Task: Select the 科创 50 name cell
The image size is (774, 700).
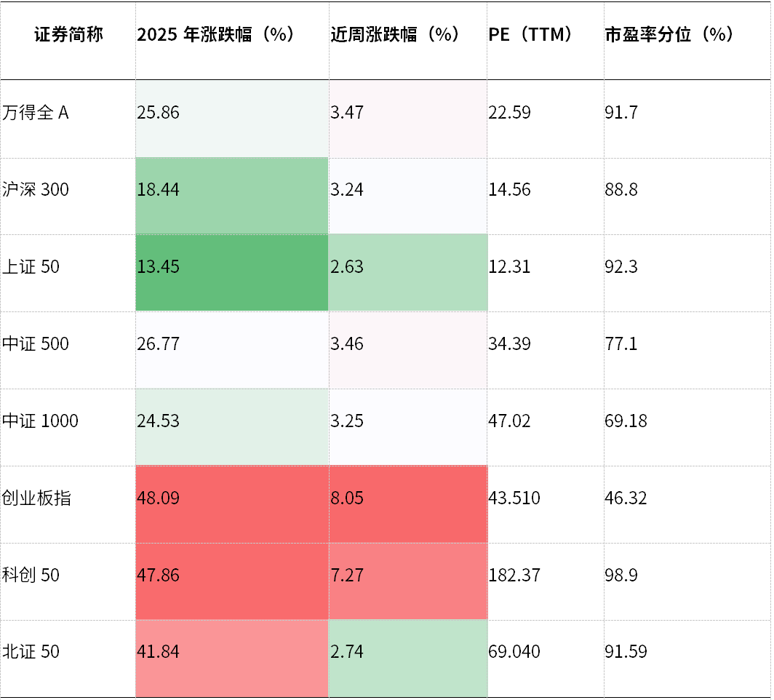Action: (x=31, y=576)
